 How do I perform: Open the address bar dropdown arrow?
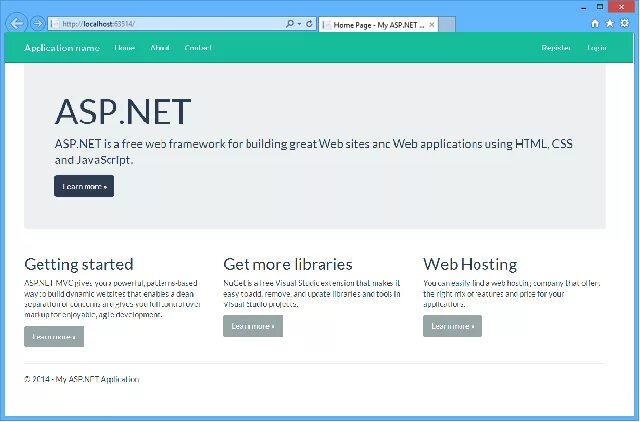point(300,24)
